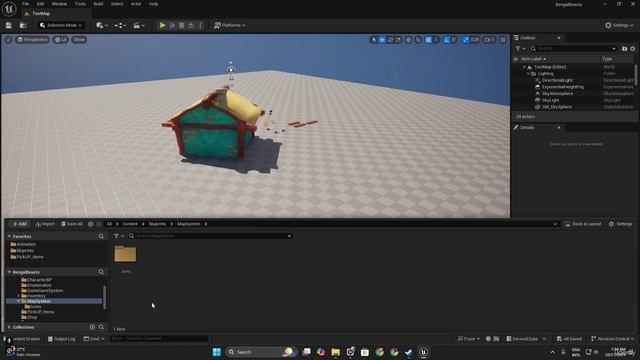
Task: Click Import in the Content Drawer
Action: pos(45,224)
